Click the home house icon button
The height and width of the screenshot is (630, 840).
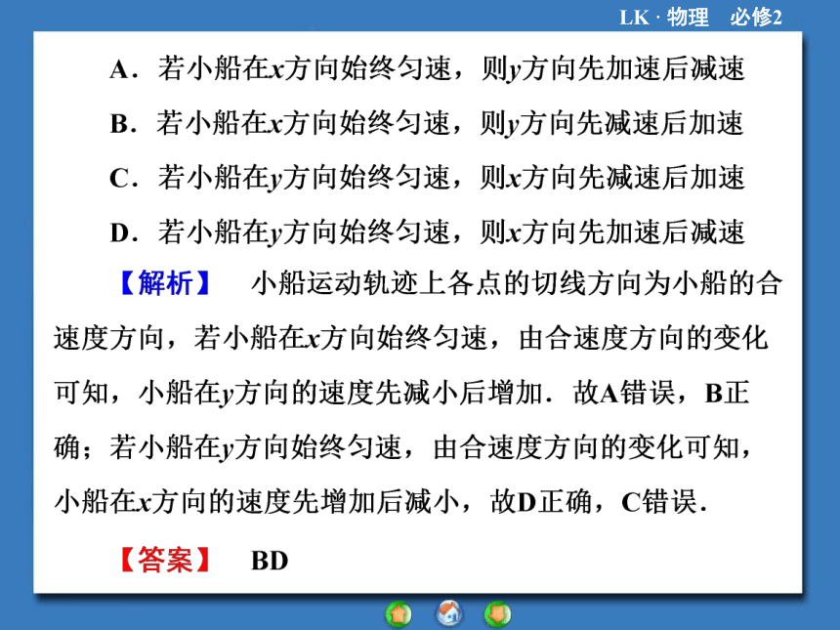[449, 613]
